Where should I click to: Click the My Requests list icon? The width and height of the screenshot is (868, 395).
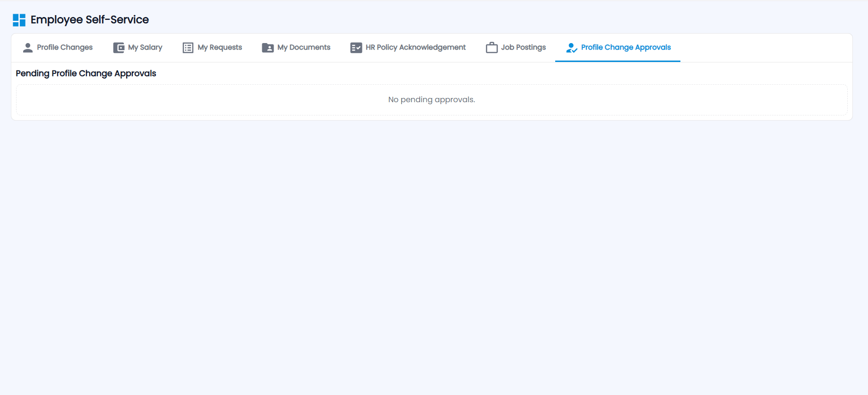pyautogui.click(x=188, y=48)
